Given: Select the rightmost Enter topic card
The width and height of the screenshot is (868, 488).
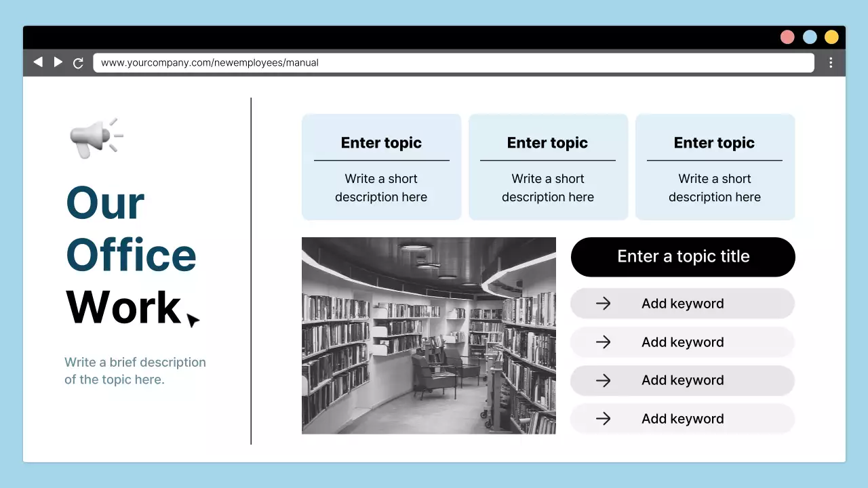Looking at the screenshot, I should pyautogui.click(x=714, y=167).
